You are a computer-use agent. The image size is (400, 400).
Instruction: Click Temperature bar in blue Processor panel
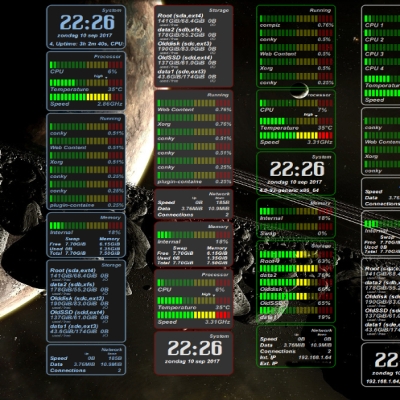click(x=86, y=83)
